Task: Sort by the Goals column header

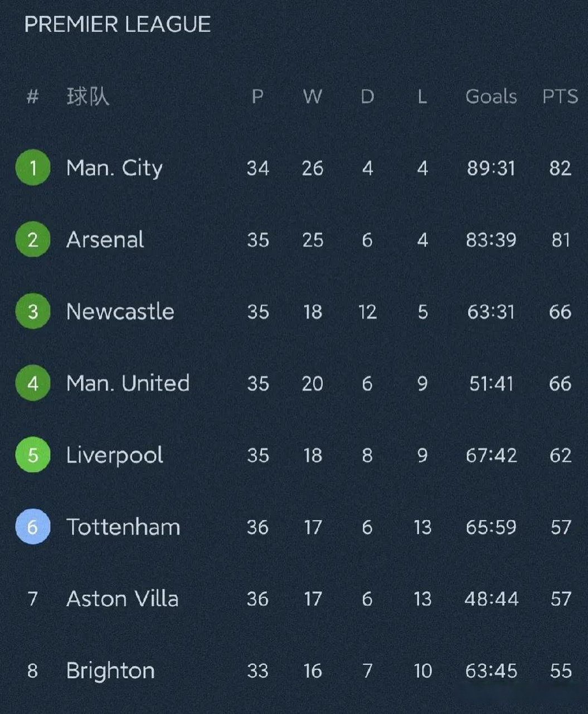Action: 491,97
